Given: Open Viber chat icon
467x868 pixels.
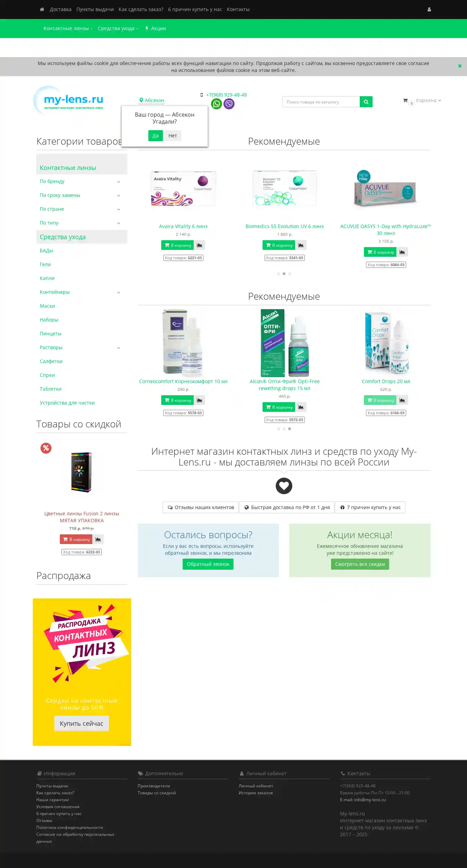Looking at the screenshot, I should pos(229,104).
